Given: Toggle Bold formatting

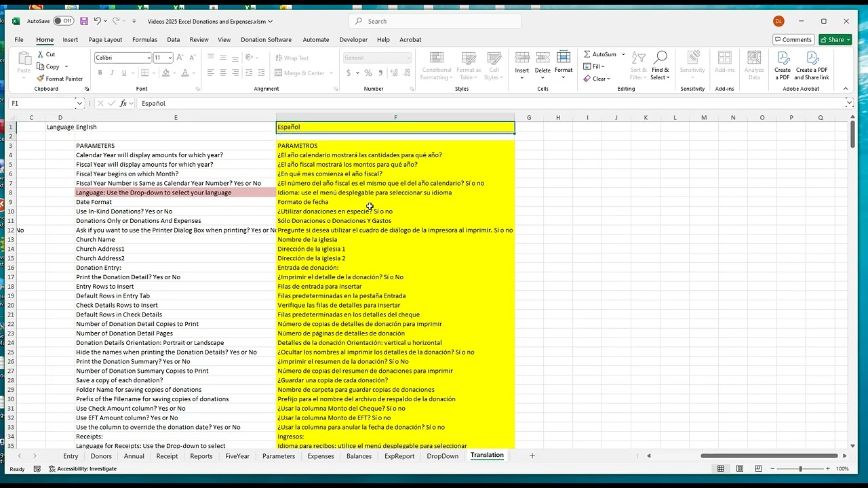Looking at the screenshot, I should 100,73.
